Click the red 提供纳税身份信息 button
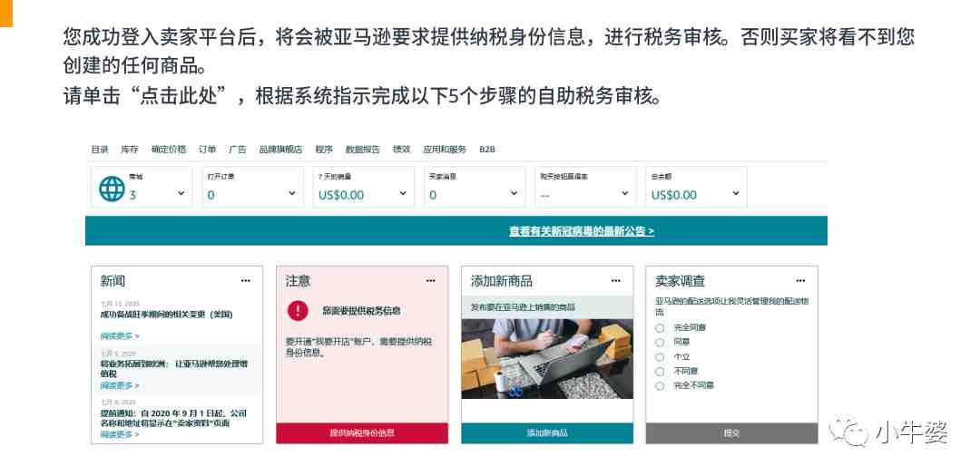980x476 pixels. pyautogui.click(x=362, y=432)
